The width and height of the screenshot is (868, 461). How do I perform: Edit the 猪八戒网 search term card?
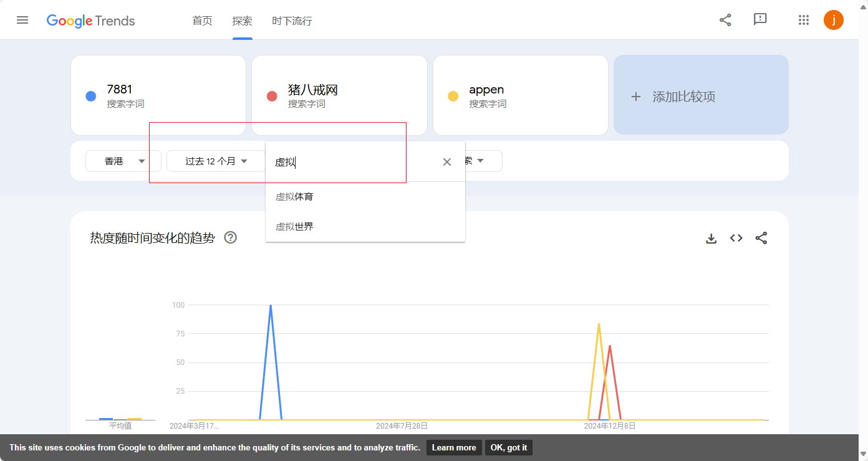[339, 95]
